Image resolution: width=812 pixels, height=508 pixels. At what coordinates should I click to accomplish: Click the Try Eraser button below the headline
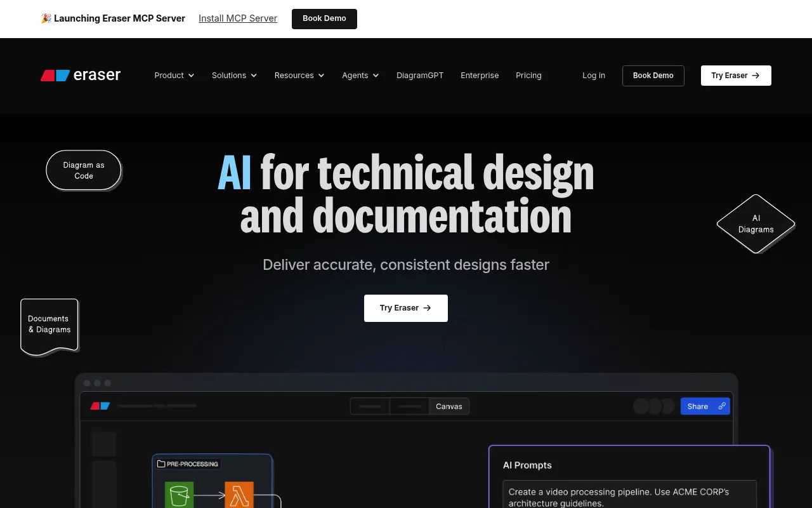(406, 308)
